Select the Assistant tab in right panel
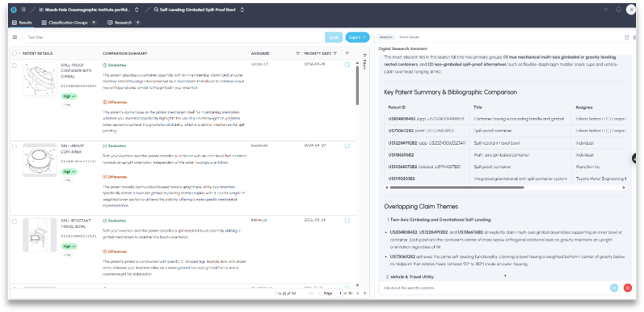Screen dimensions: 644x312 (385, 37)
